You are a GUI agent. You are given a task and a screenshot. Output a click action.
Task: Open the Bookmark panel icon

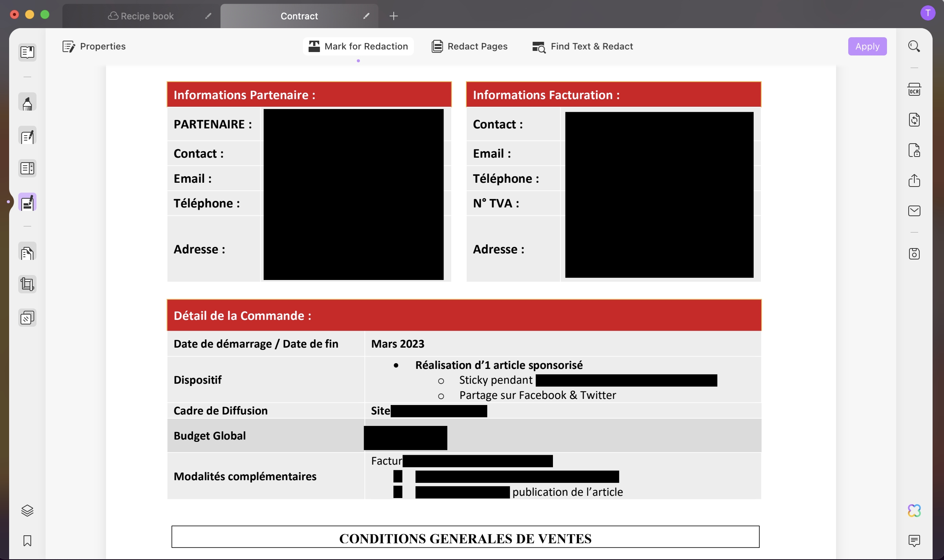tap(27, 541)
